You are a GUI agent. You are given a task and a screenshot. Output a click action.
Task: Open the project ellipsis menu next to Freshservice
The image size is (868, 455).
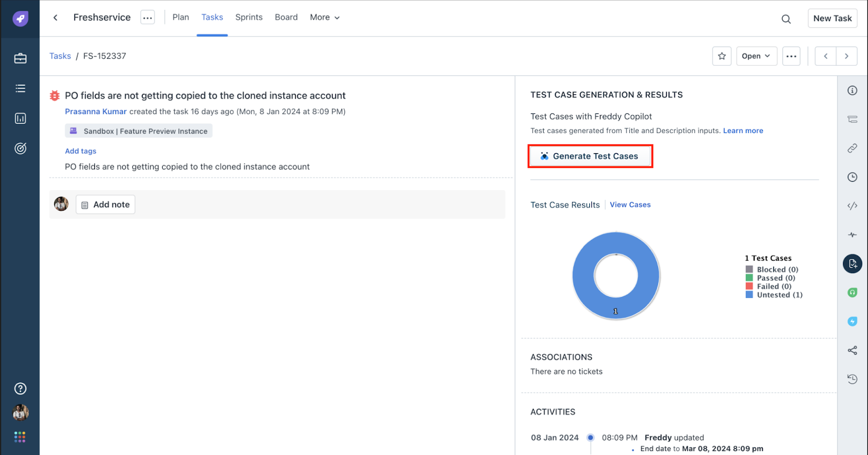pyautogui.click(x=148, y=17)
